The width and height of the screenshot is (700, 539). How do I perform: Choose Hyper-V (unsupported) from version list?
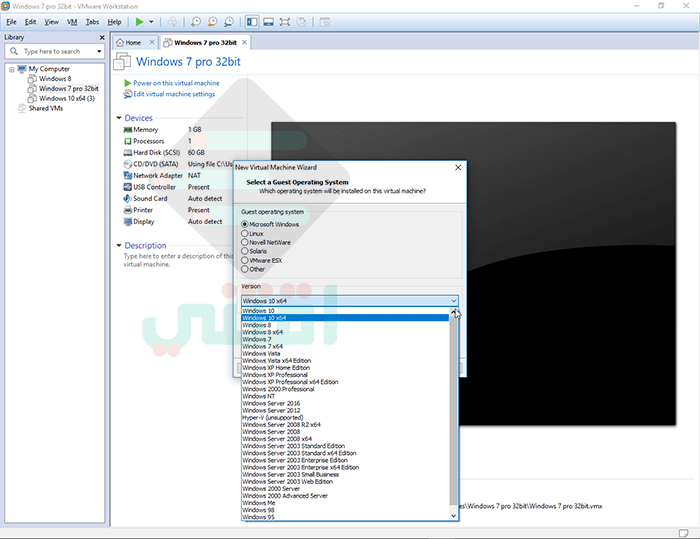[345, 418]
